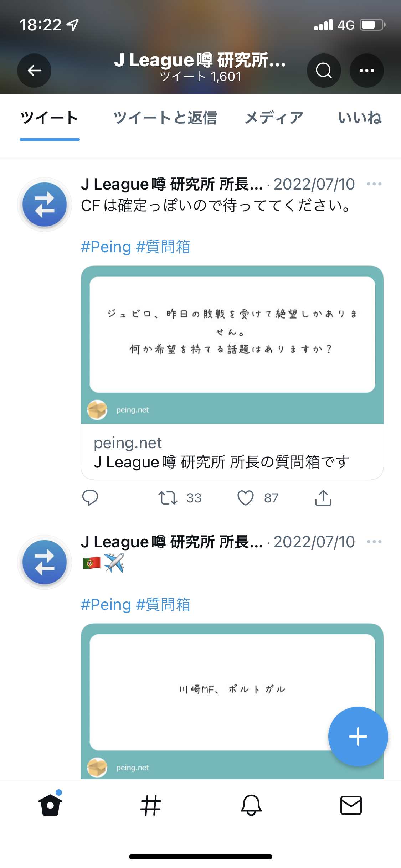Open the peing.net card about ジュビロ question
401x868 pixels.
pos(232,373)
